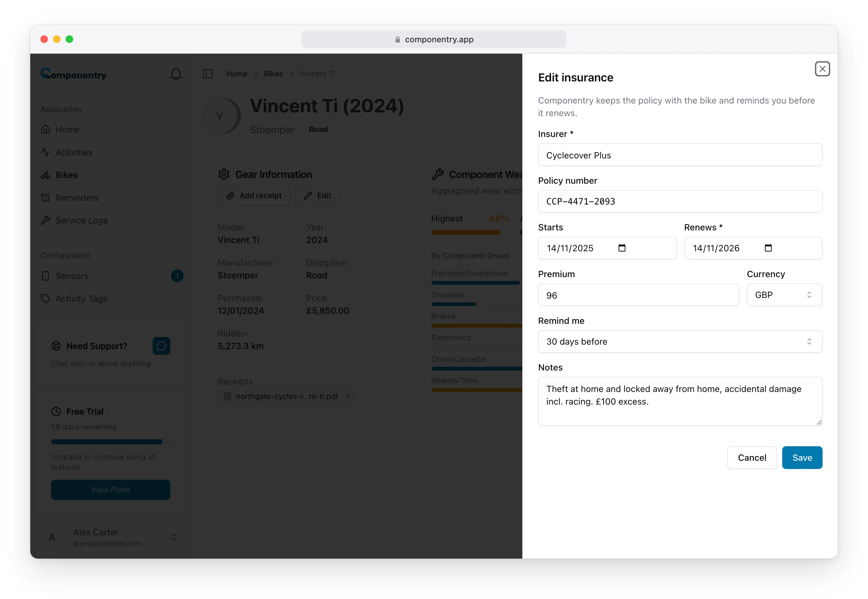
Task: Navigate to Bikes breadcrumb
Action: (x=273, y=74)
